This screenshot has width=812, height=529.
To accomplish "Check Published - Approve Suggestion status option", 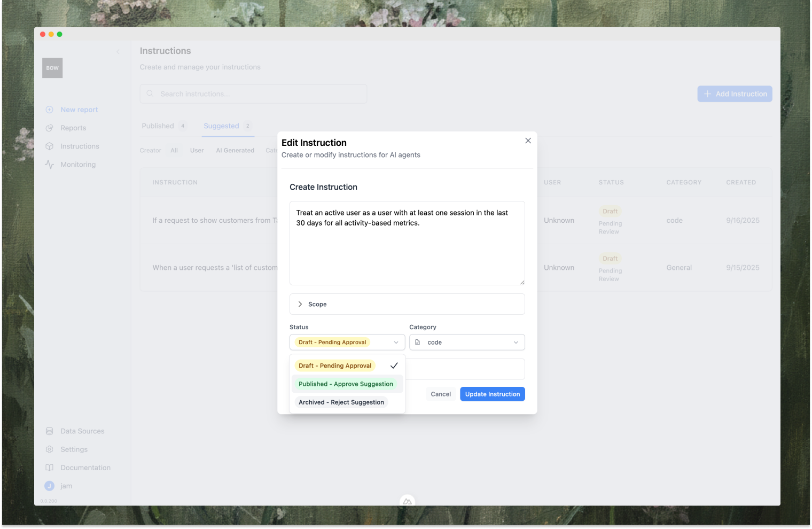I will click(346, 384).
